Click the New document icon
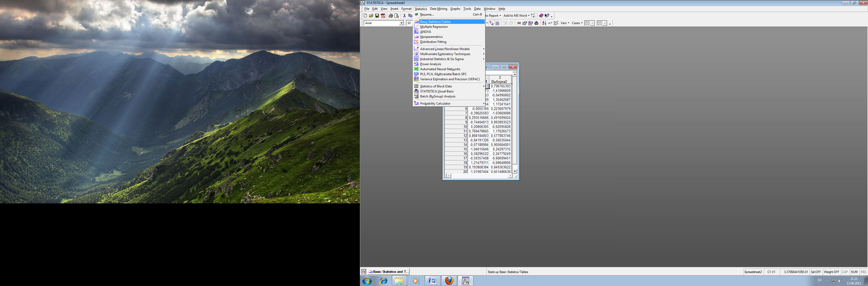The width and height of the screenshot is (868, 286). click(365, 16)
